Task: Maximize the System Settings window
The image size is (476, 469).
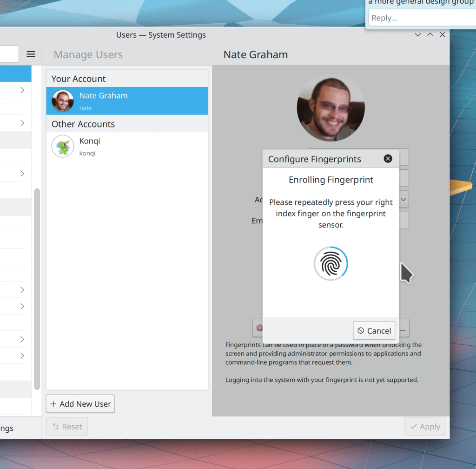Action: tap(430, 35)
